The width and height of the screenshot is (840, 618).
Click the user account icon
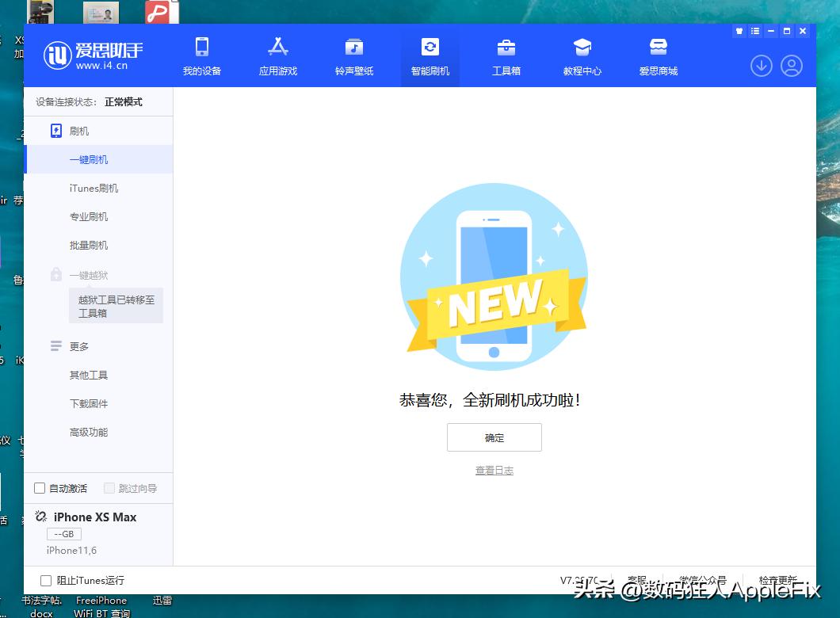[791, 67]
